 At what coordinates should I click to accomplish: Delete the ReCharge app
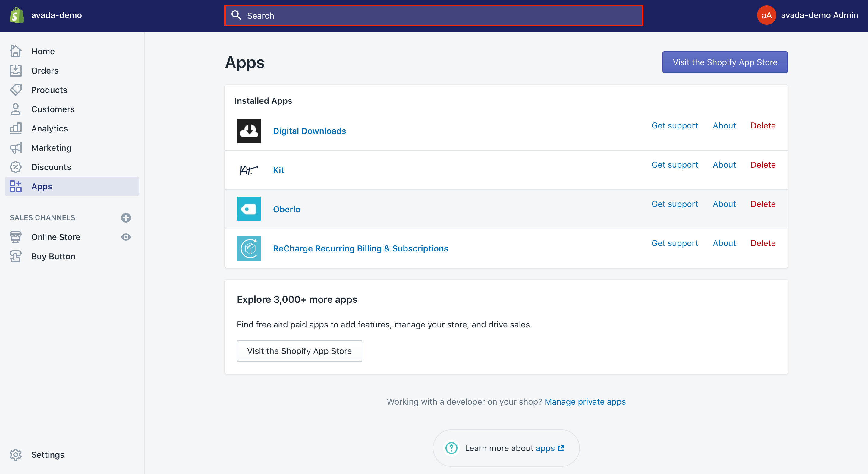[763, 243]
